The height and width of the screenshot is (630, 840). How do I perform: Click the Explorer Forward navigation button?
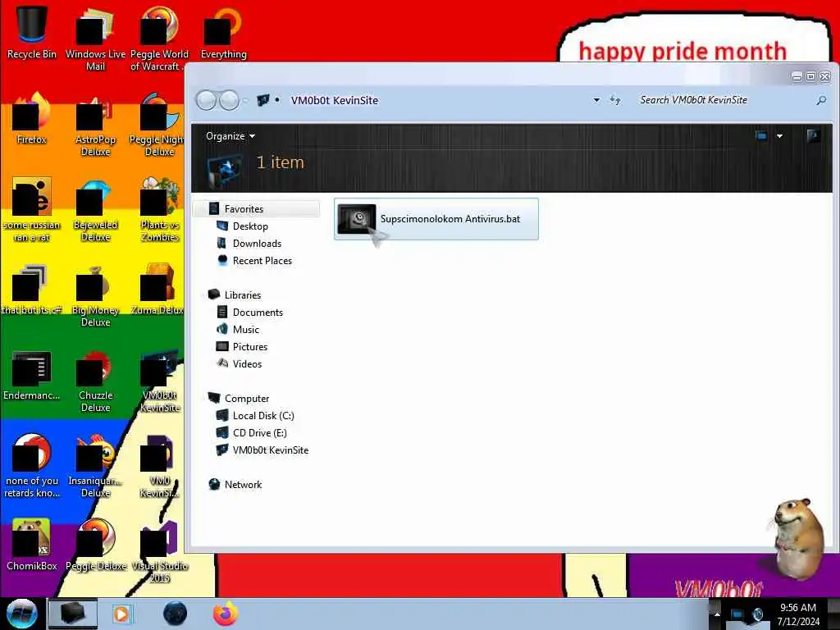[230, 100]
